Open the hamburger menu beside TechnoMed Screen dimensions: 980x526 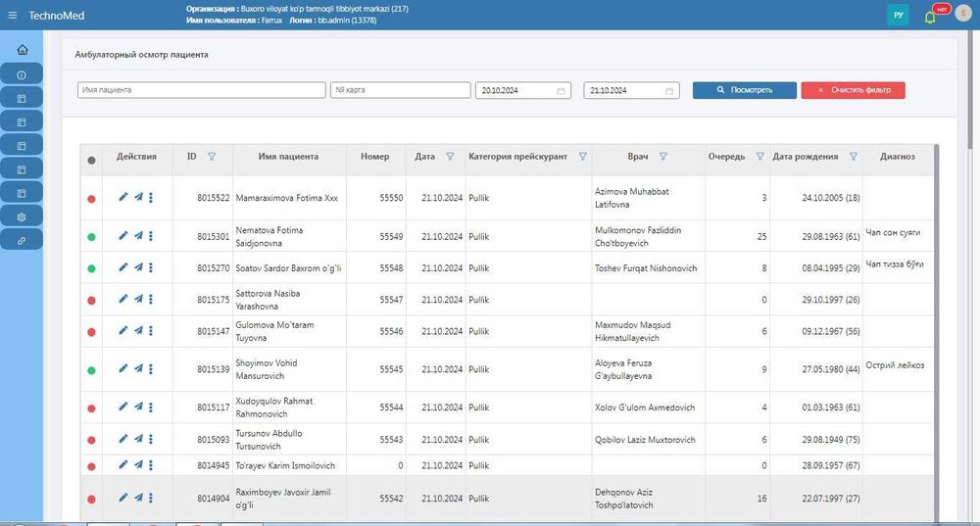point(13,16)
